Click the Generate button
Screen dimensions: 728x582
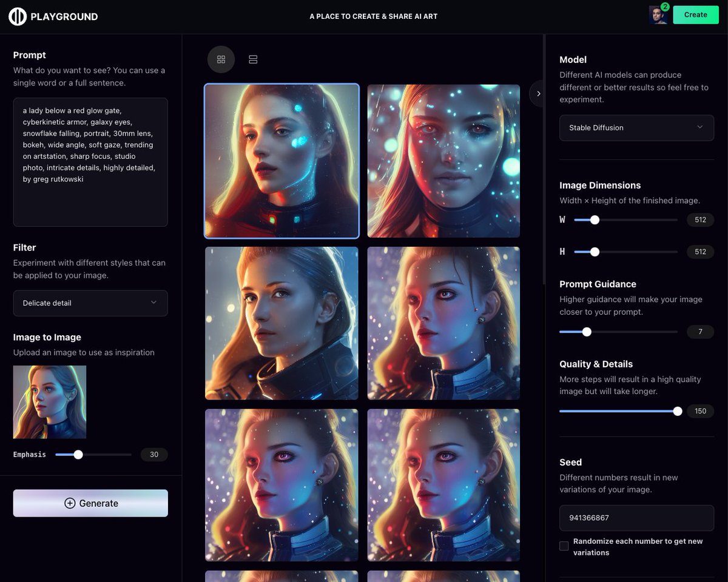(90, 503)
